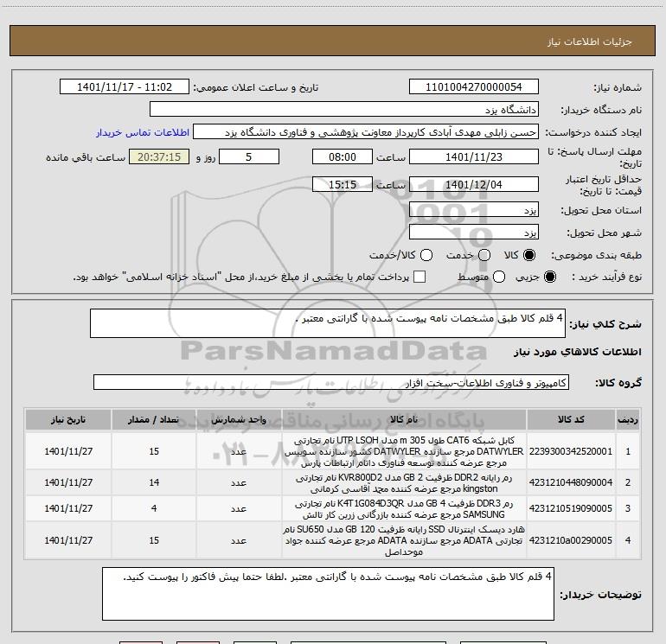Click the price validity time 15:15
The image size is (666, 644).
(x=343, y=184)
